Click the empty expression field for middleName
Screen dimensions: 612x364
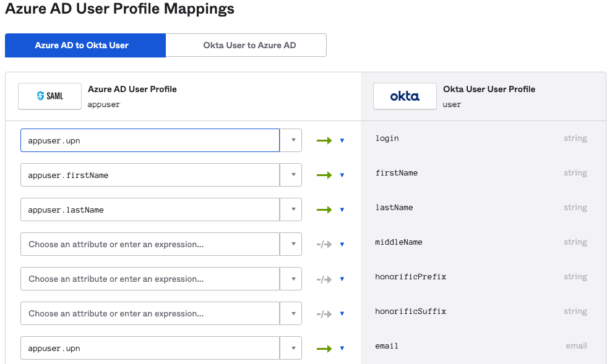coord(150,244)
